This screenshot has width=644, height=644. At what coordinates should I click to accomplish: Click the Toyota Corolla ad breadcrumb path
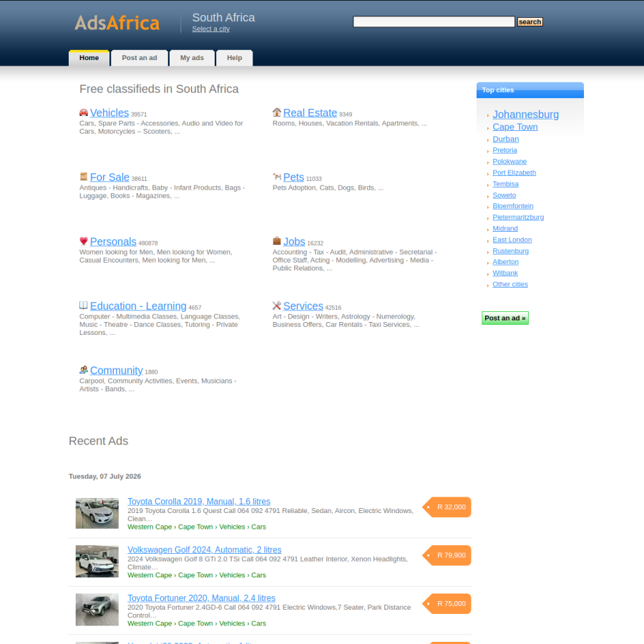pos(197,527)
